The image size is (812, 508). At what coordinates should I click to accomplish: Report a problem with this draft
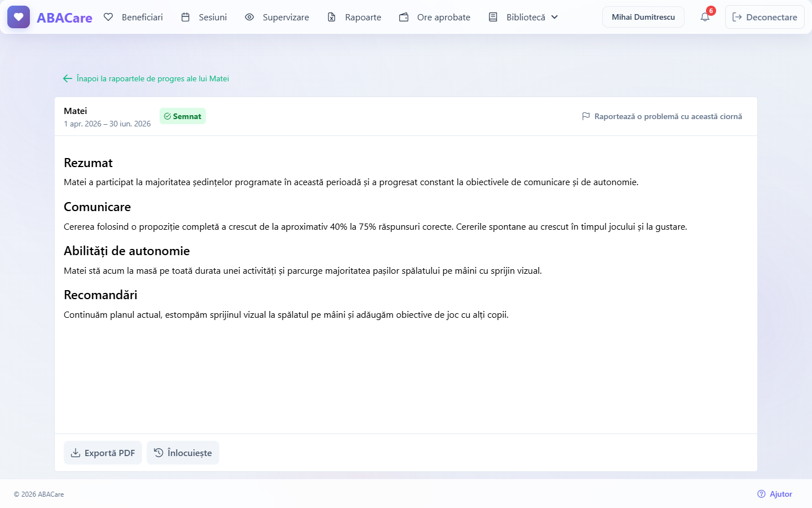662,116
